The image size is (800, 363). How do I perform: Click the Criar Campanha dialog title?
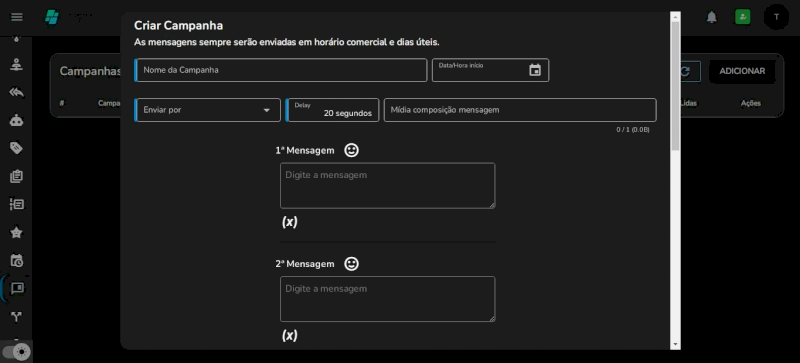(179, 26)
